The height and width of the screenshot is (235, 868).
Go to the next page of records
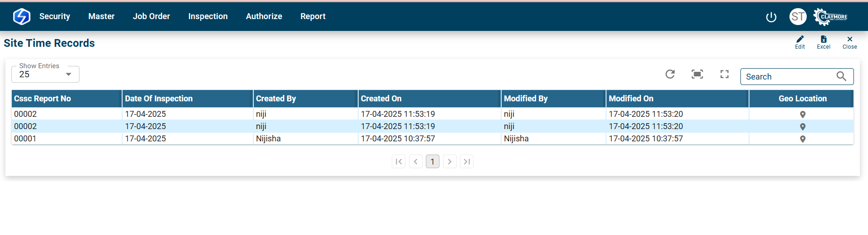449,161
